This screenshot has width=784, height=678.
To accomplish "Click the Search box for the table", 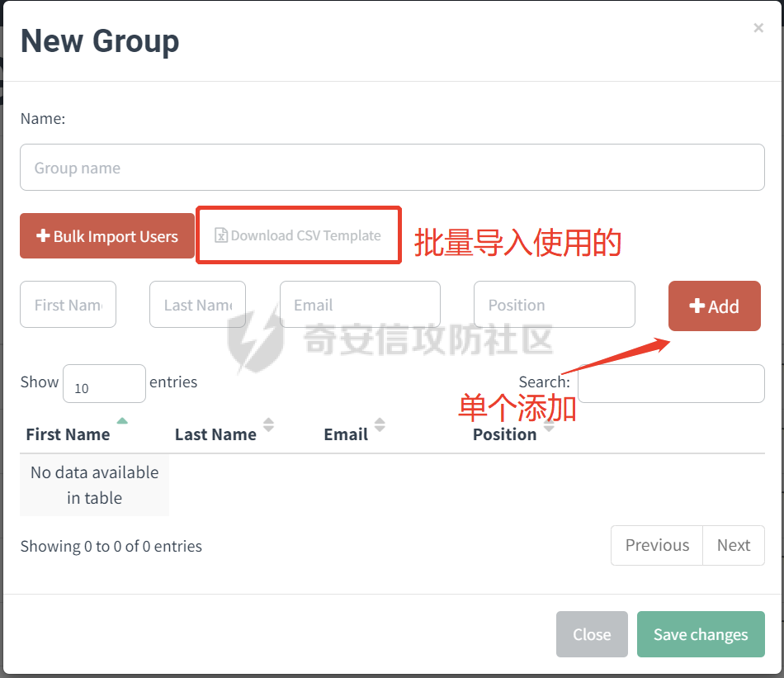I will (x=670, y=383).
